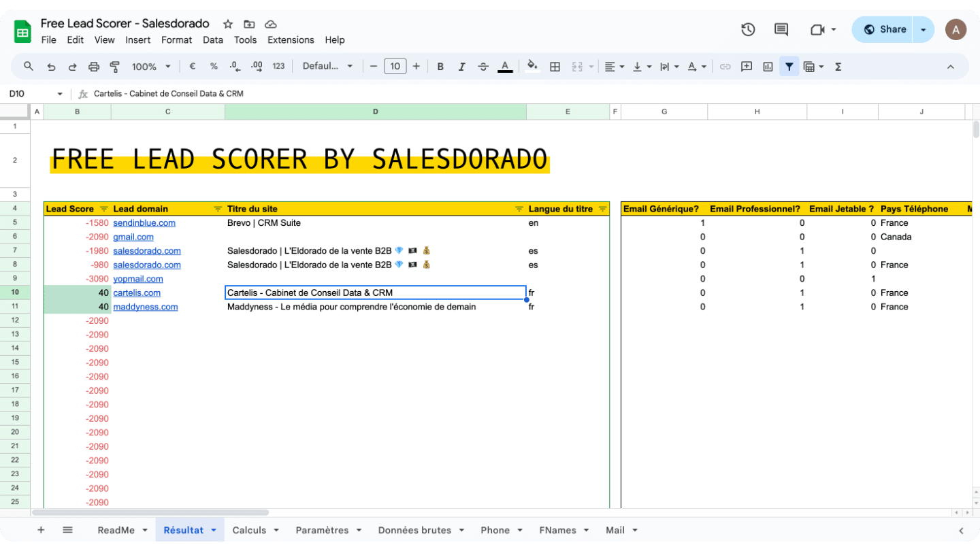Open functions sigma menu
The height and width of the screenshot is (551, 980).
(x=838, y=67)
